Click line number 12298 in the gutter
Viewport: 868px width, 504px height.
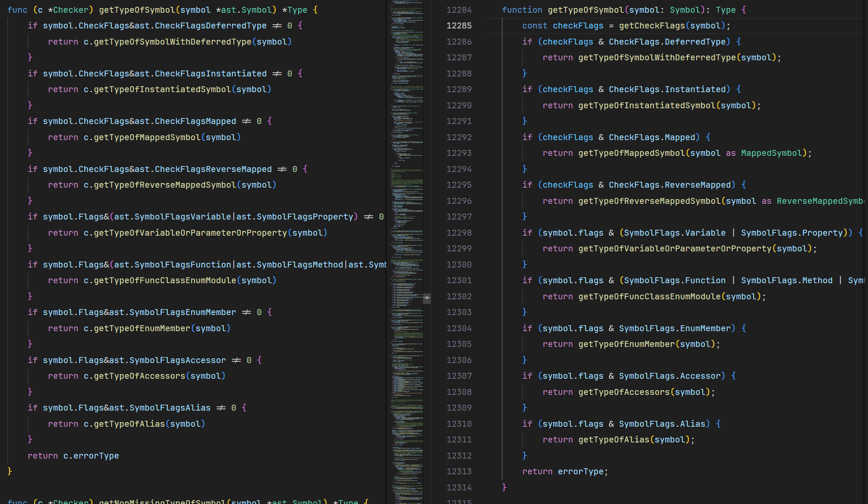(x=459, y=233)
